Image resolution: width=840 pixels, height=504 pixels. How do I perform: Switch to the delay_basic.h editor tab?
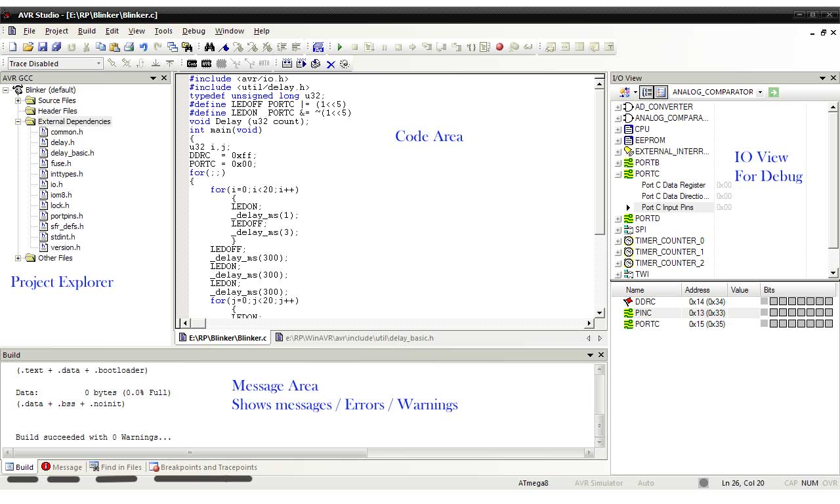tap(355, 338)
